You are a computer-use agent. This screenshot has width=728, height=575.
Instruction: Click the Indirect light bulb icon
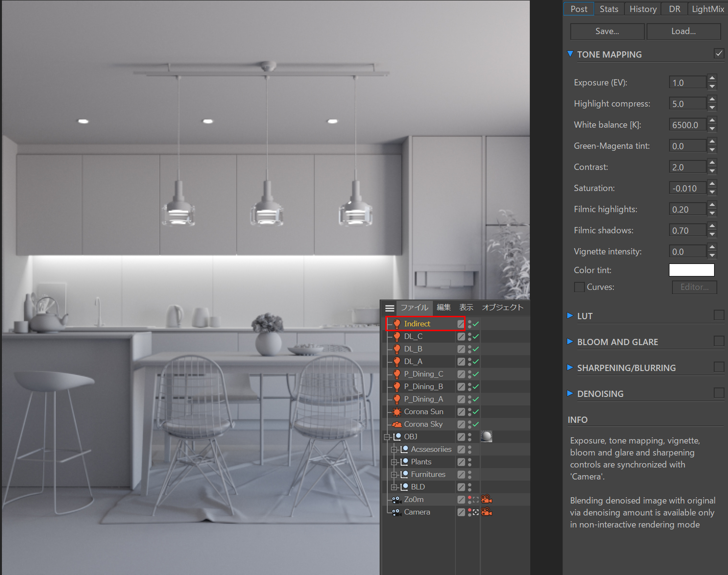click(397, 323)
